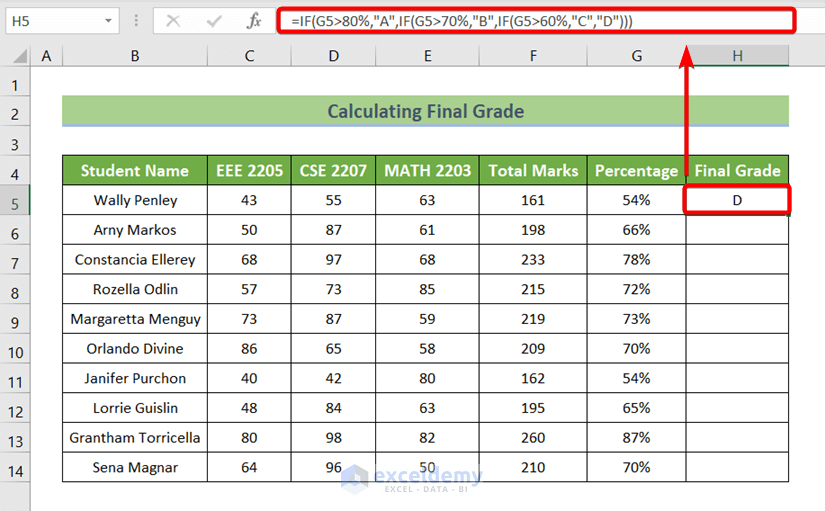The width and height of the screenshot is (825, 511).
Task: Select column D header
Action: point(334,56)
